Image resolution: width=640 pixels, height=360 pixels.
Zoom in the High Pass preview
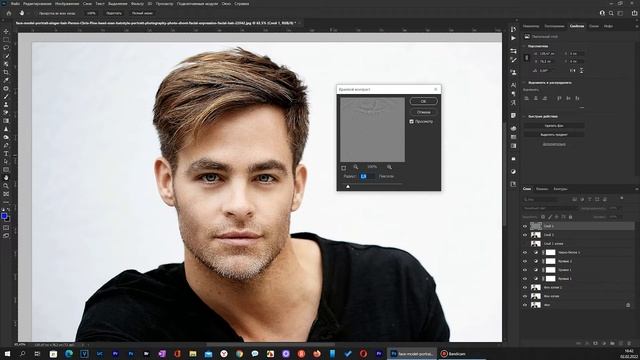pos(389,167)
